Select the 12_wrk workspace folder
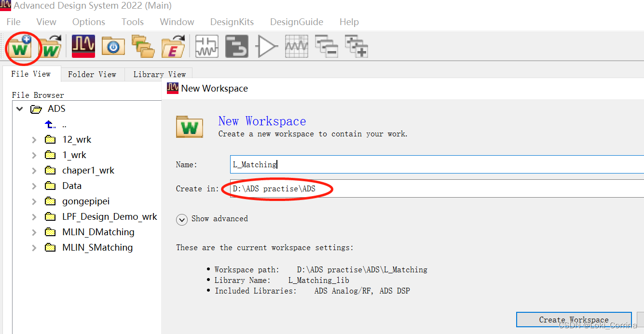Image resolution: width=644 pixels, height=334 pixels. 77,140
